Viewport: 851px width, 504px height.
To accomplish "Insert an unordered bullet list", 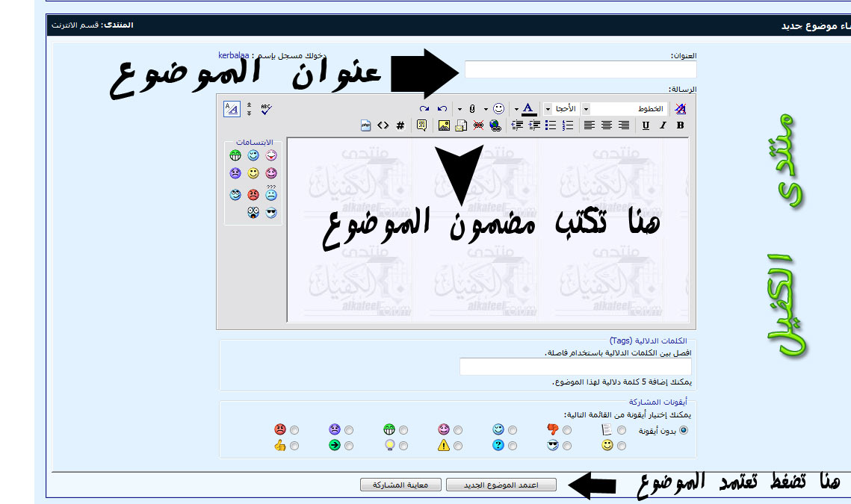I will pyautogui.click(x=551, y=125).
